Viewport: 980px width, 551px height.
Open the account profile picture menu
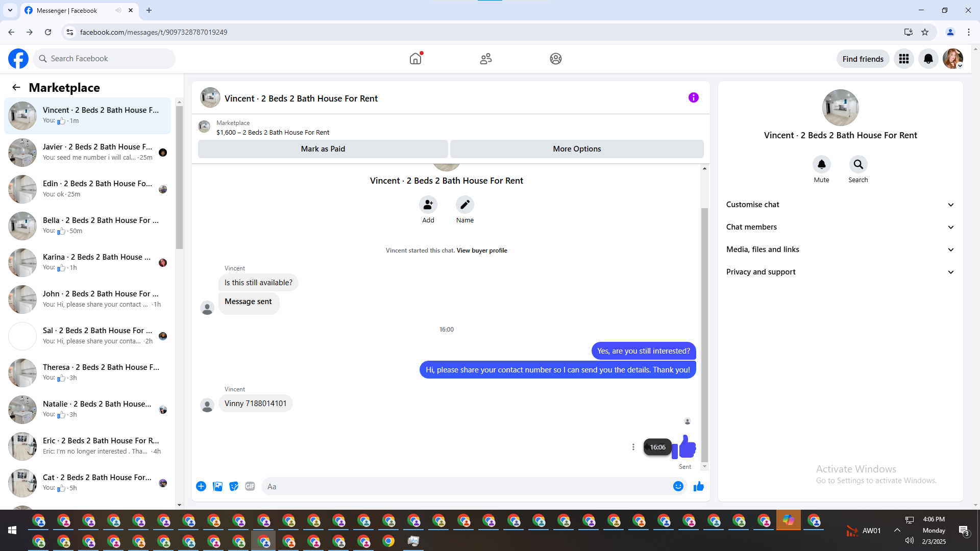pos(953,59)
